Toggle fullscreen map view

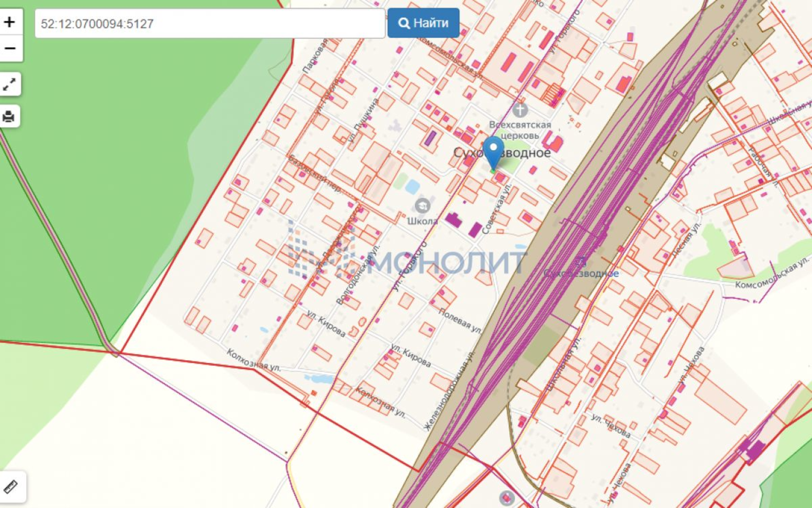10,84
